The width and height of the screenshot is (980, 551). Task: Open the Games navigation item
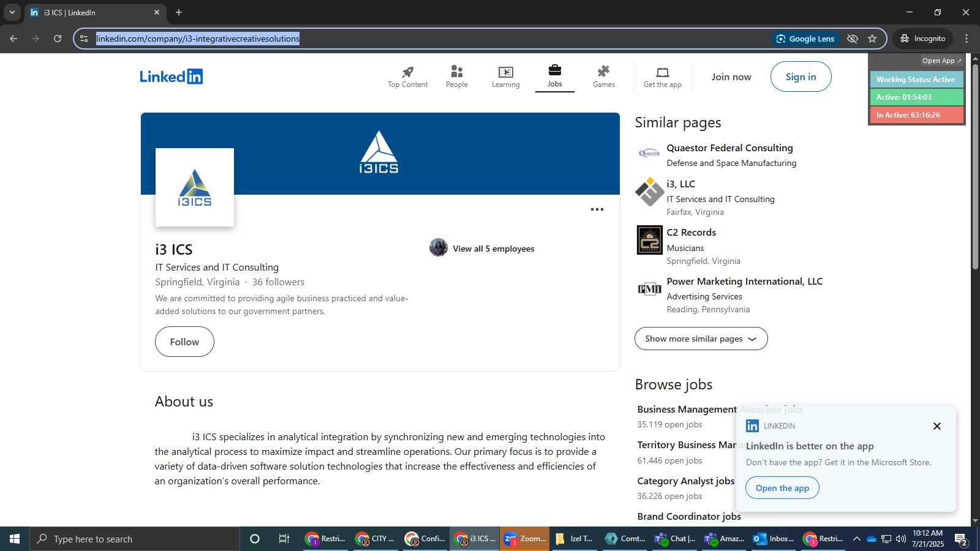[x=603, y=77]
